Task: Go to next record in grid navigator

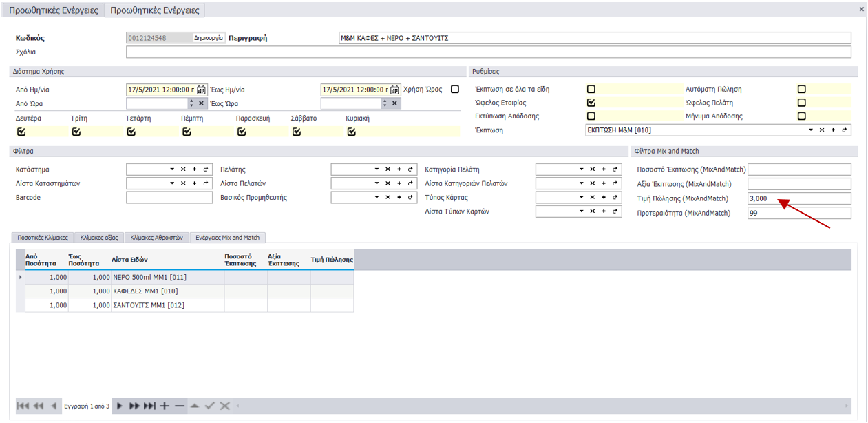Action: point(120,406)
